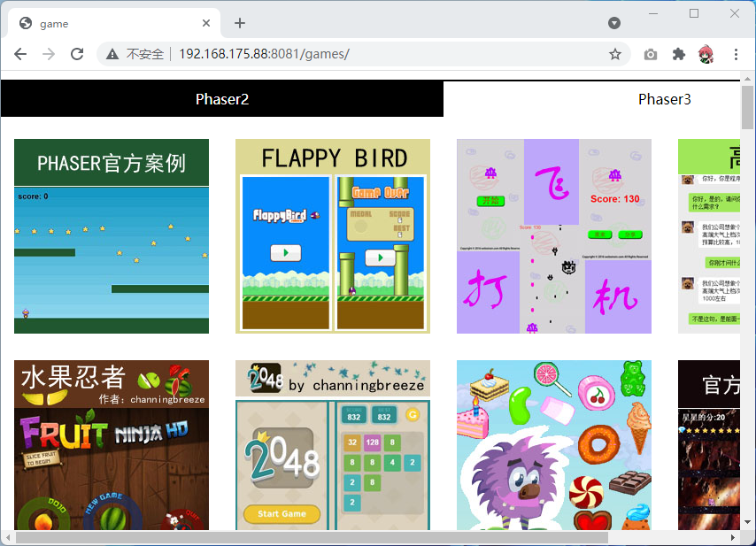Open the Flappy Bird game thumbnail
The image size is (756, 546).
333,236
